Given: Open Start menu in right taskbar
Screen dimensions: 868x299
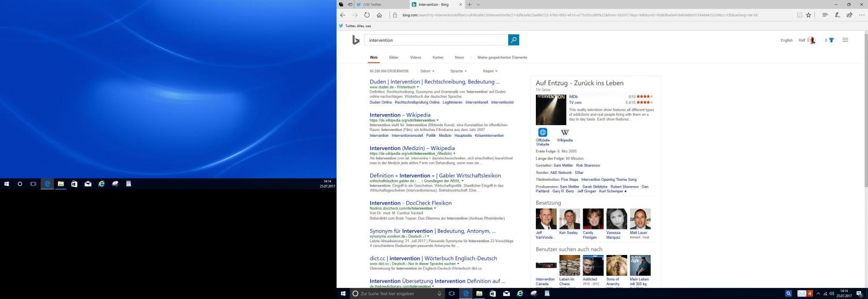Looking at the screenshot, I should click(x=343, y=294).
